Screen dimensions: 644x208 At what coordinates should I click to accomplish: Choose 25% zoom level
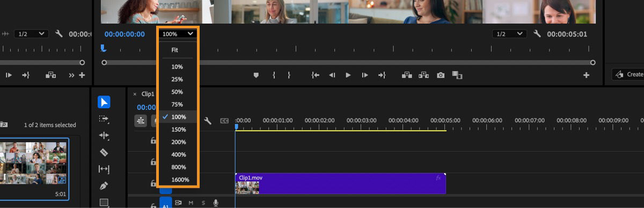click(x=178, y=79)
